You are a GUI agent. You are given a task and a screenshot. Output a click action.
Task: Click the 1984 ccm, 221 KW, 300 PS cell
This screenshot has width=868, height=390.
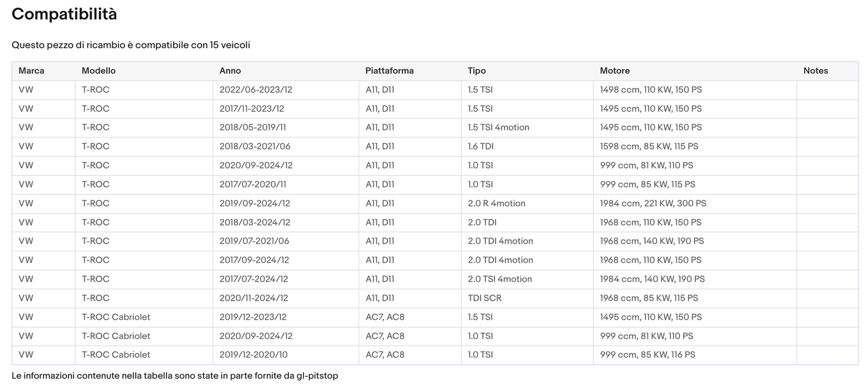coord(653,203)
